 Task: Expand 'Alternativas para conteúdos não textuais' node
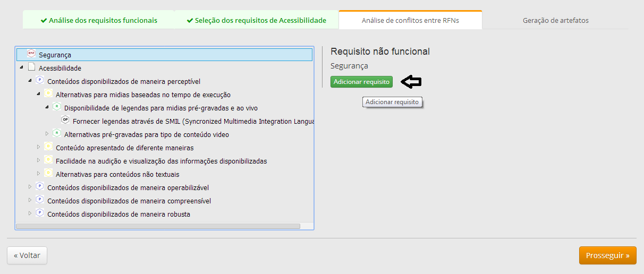pyautogui.click(x=38, y=174)
